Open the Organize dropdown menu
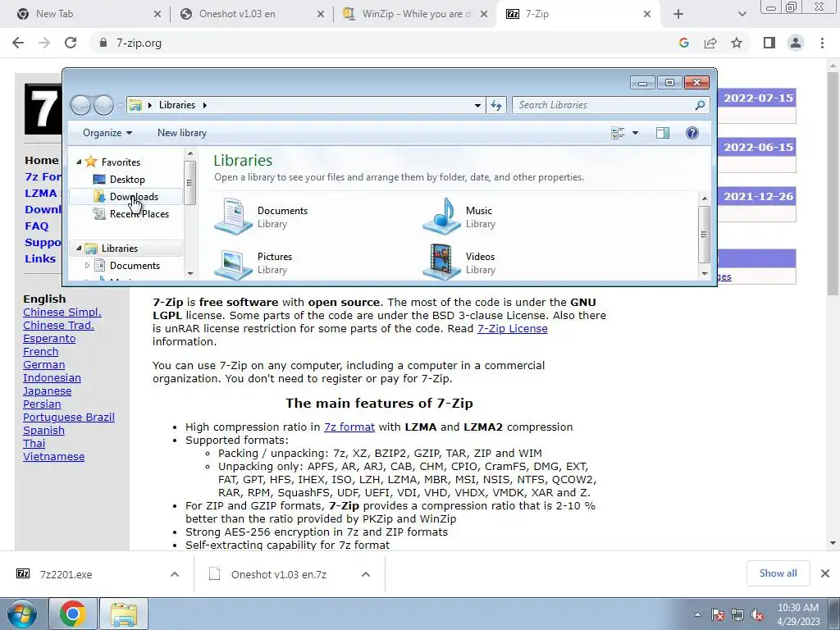The height and width of the screenshot is (630, 840). (107, 133)
